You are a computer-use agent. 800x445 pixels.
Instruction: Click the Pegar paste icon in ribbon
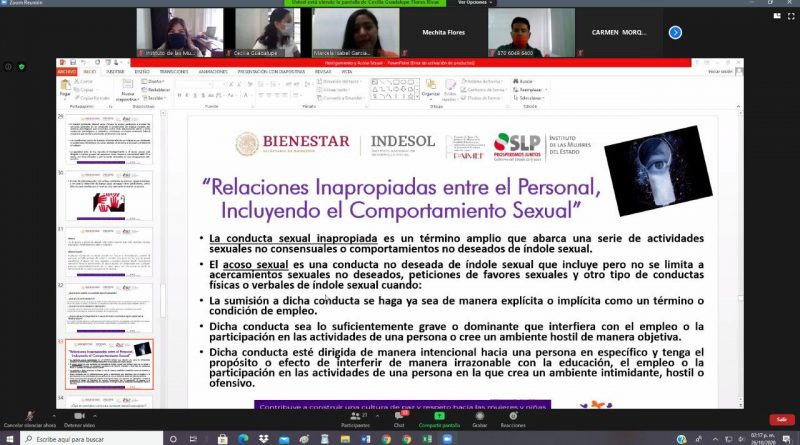pos(66,86)
